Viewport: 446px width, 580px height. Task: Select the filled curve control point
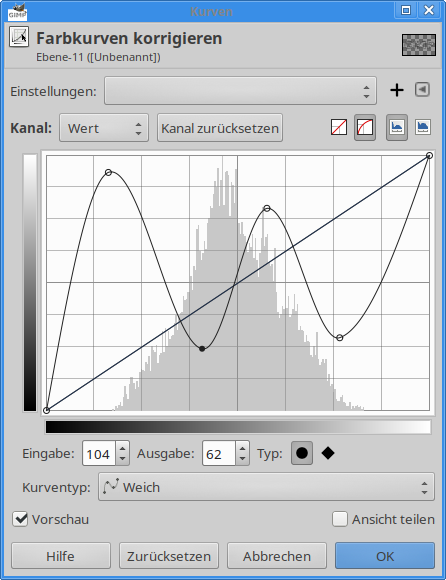[202, 349]
